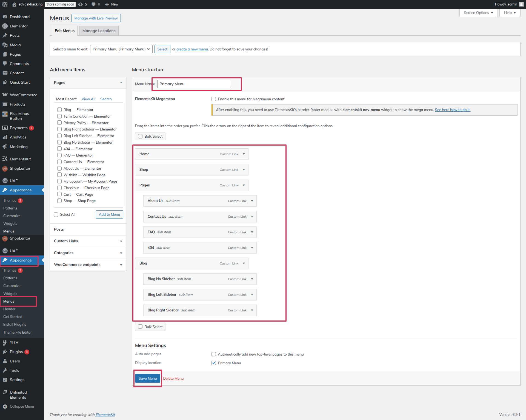This screenshot has height=420, width=526.
Task: Open the ElementsKit sidebar icon
Action: (x=5, y=159)
